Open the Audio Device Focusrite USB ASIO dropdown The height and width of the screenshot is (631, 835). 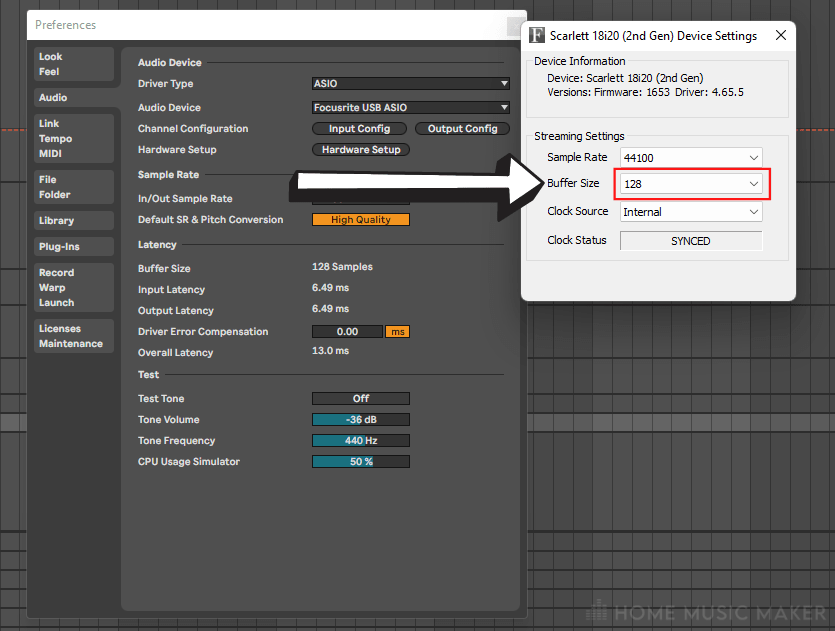point(411,108)
